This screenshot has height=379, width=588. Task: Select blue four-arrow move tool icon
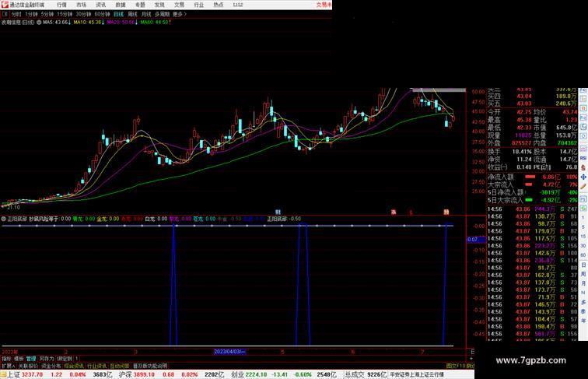pos(583,177)
